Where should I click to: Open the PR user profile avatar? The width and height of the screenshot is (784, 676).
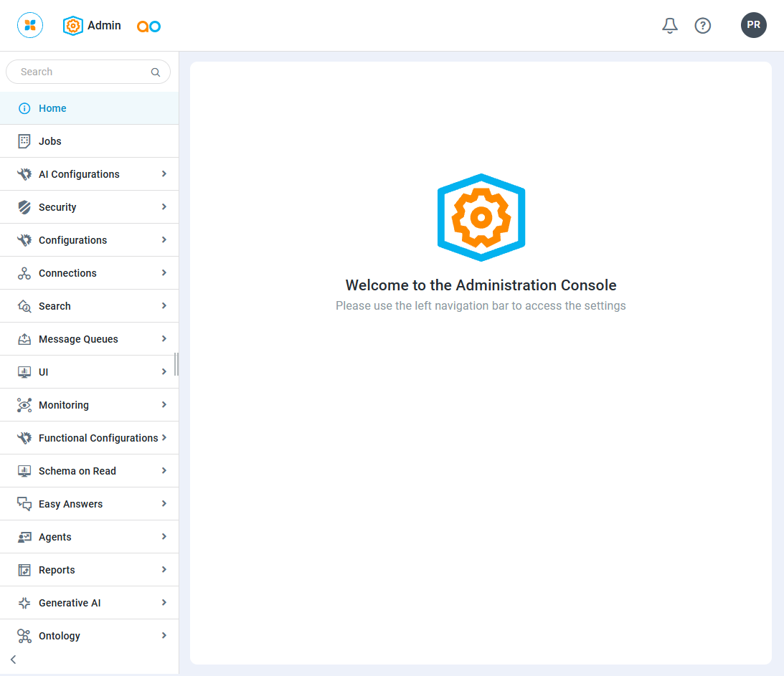point(753,25)
